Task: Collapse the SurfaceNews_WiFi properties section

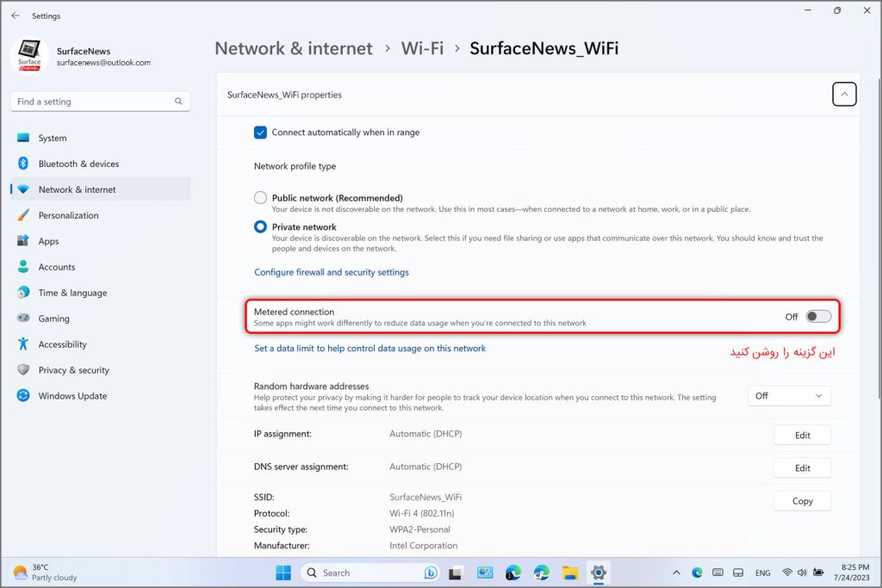Action: pyautogui.click(x=844, y=95)
